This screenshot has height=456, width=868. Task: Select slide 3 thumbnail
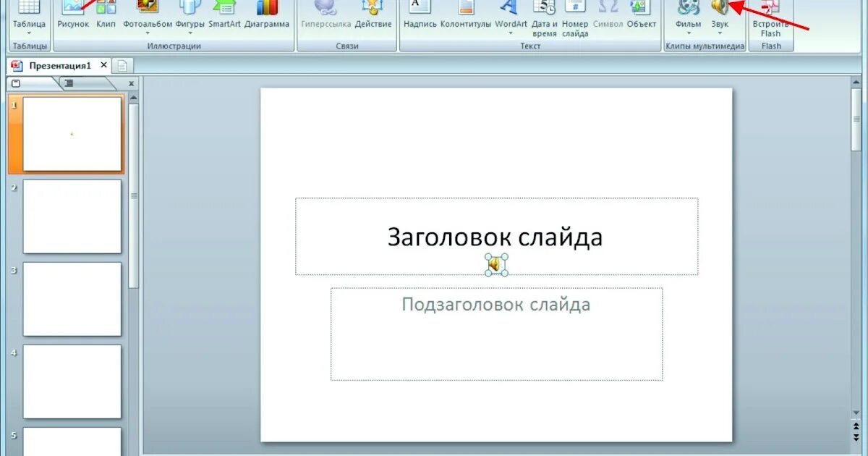click(72, 299)
